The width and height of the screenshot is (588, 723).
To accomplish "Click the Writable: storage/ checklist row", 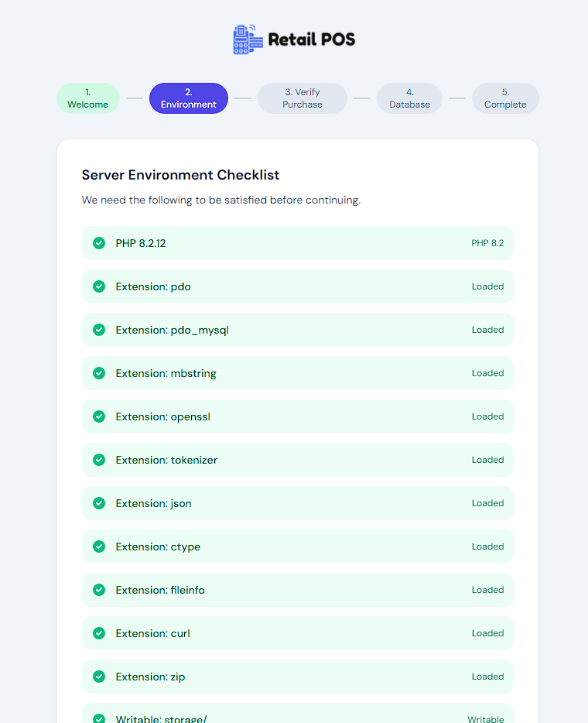I will [x=297, y=715].
